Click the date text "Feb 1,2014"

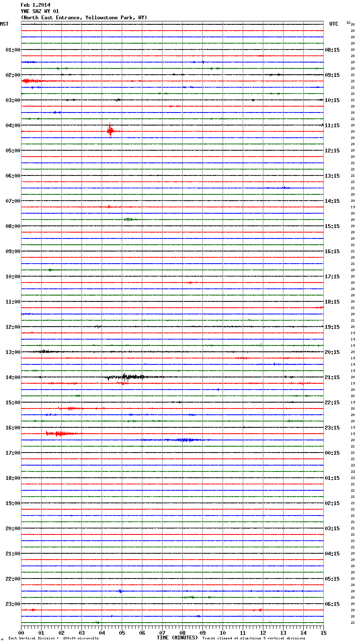click(x=35, y=5)
